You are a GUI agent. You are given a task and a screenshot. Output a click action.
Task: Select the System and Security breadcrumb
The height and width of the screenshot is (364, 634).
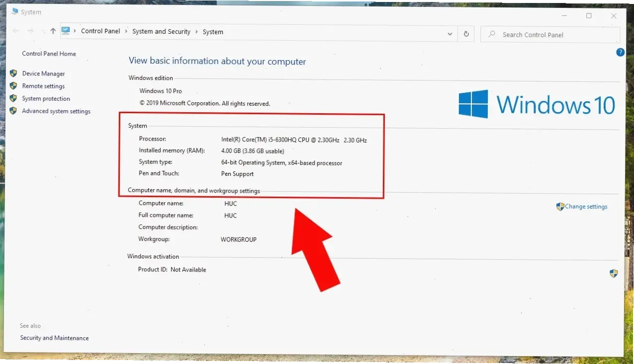pyautogui.click(x=161, y=31)
